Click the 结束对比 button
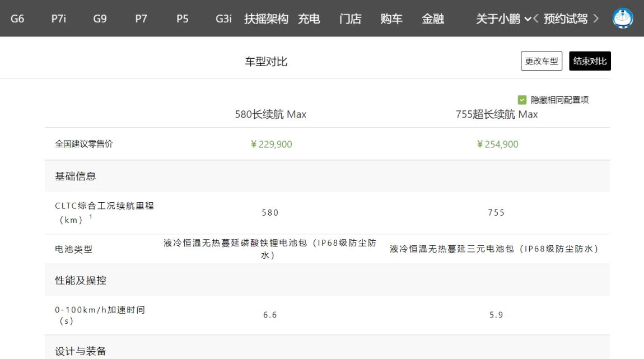This screenshot has width=644, height=359. (590, 61)
